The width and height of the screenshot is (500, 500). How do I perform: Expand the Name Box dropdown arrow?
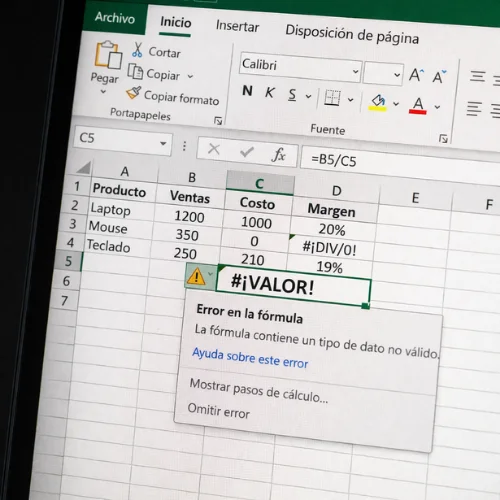click(x=163, y=144)
